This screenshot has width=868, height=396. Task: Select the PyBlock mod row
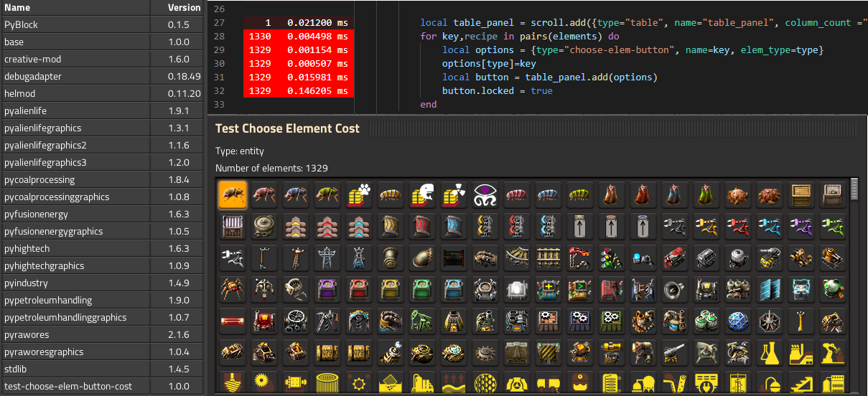[x=102, y=24]
